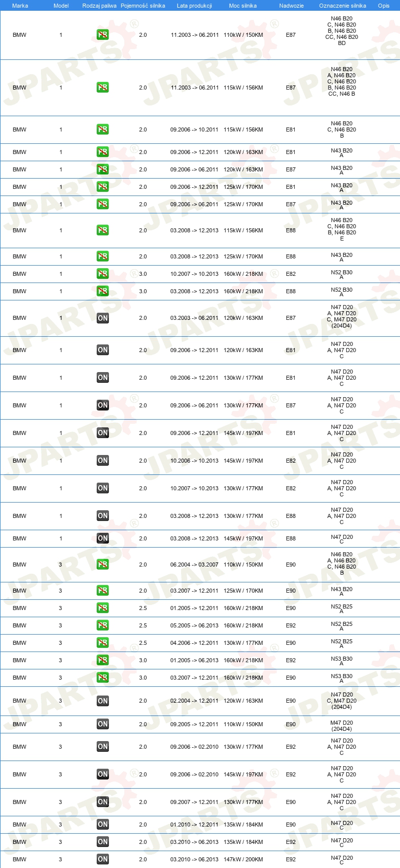This screenshot has height=868, width=400.
Task: Click the Rodzaj paliwa column header
Action: [99, 6]
